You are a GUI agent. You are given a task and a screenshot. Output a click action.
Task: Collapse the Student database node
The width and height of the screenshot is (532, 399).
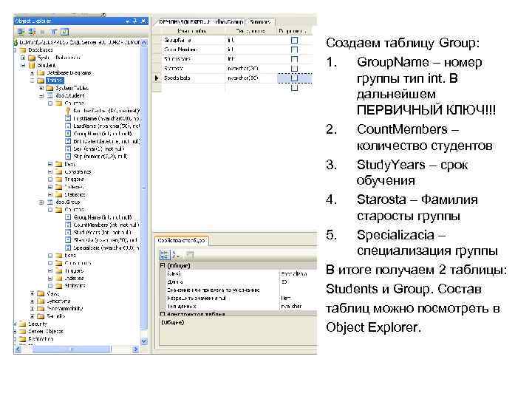pos(23,65)
